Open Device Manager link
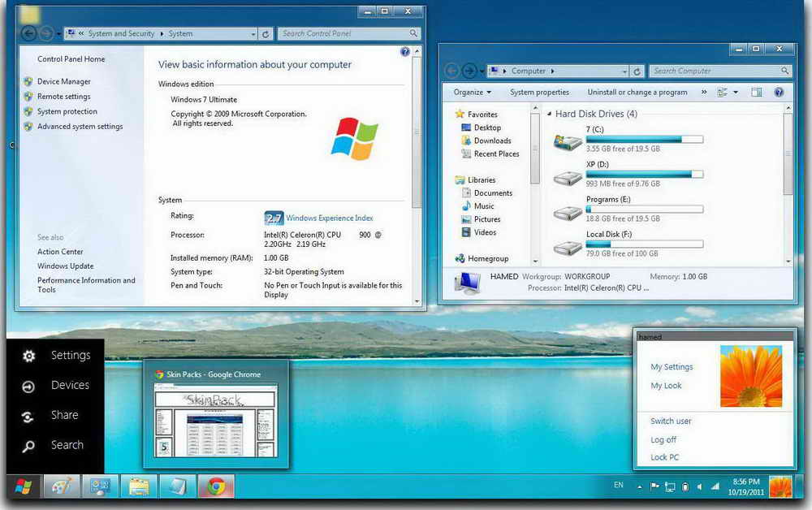This screenshot has width=812, height=510. pos(63,82)
